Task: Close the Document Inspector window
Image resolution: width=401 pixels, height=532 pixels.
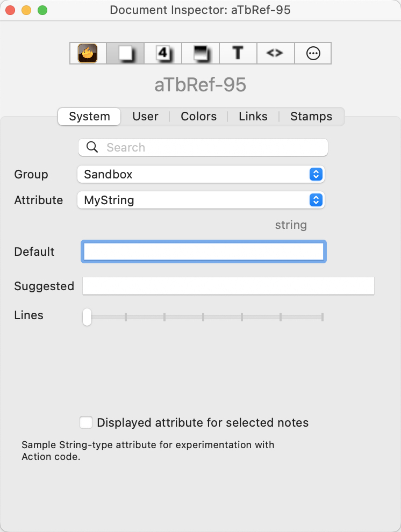Action: pyautogui.click(x=10, y=10)
